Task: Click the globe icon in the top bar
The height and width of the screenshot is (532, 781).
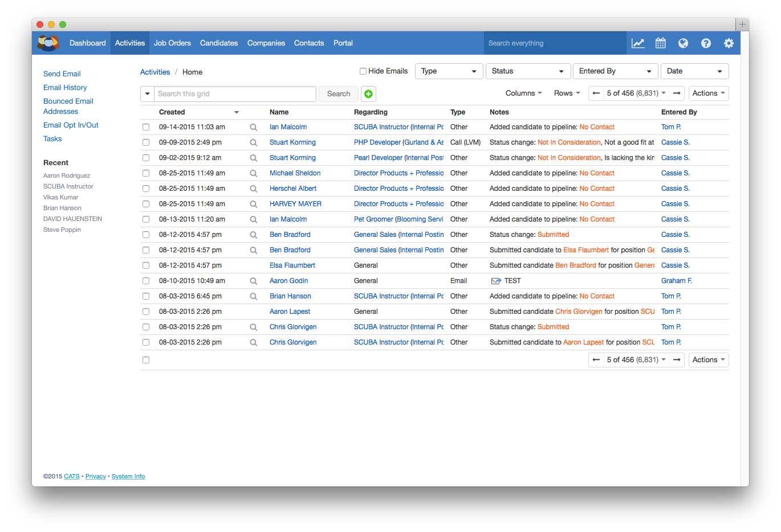Action: pyautogui.click(x=683, y=43)
